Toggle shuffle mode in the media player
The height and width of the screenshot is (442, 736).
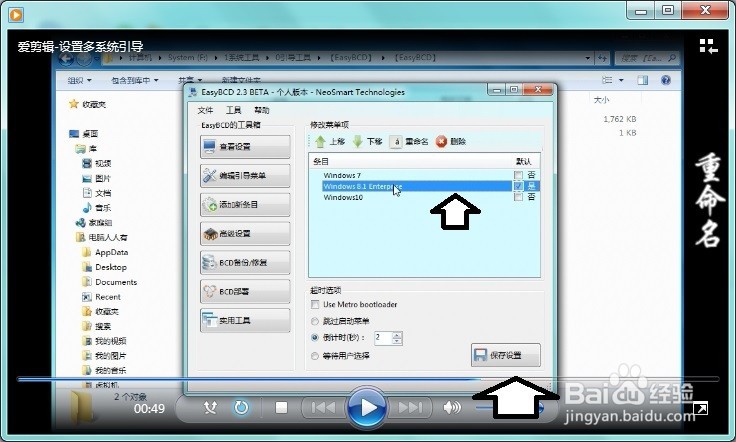(210, 408)
